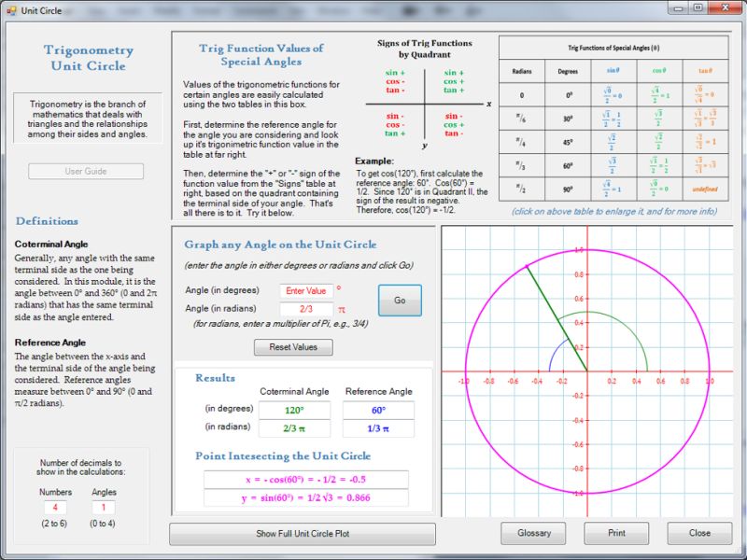Image resolution: width=747 pixels, height=560 pixels.
Task: Click the Go button to graph the angle
Action: (x=400, y=301)
